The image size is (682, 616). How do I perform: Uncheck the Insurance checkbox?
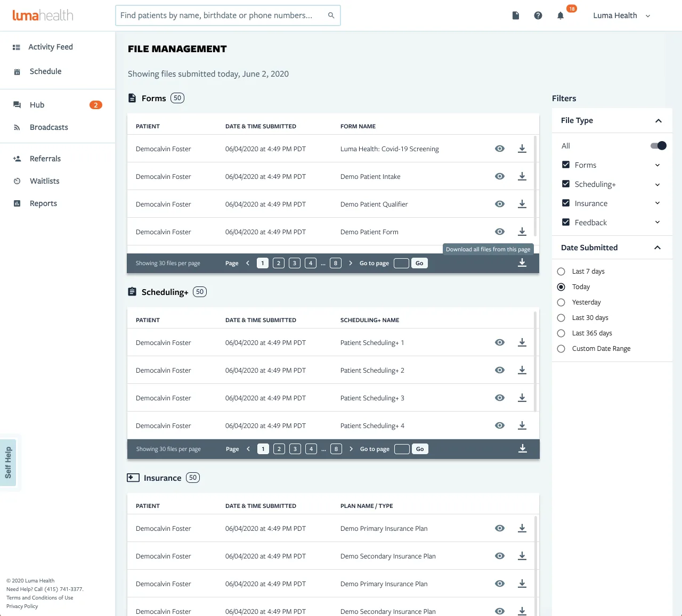pyautogui.click(x=566, y=203)
